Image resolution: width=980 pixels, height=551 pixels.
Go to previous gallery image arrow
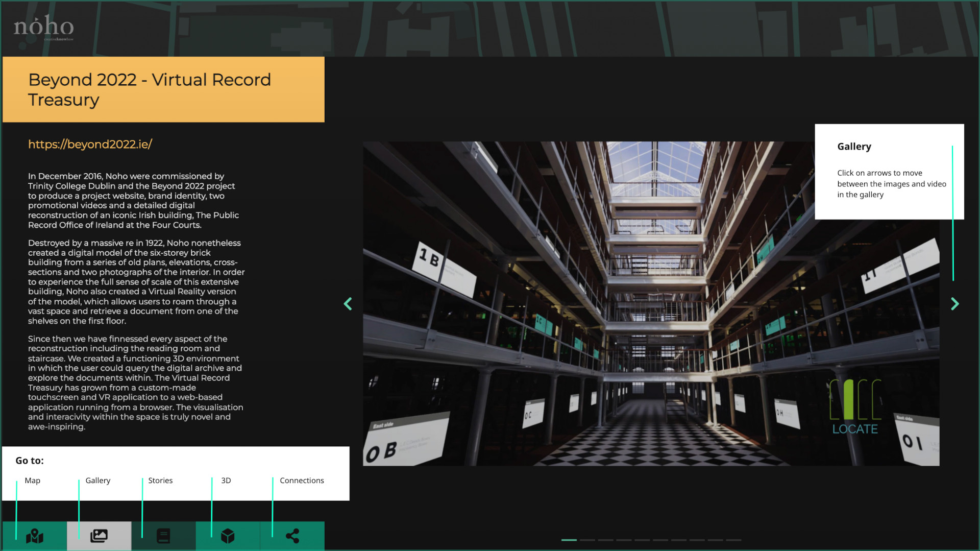pyautogui.click(x=348, y=304)
